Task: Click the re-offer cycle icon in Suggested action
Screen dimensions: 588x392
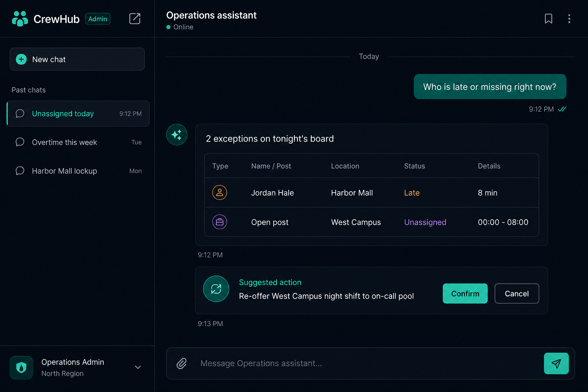Action: 216,289
